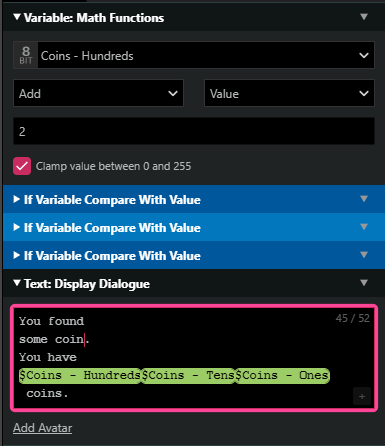
Task: Open Text: Display Dialogue event options arrow
Action: [x=364, y=283]
